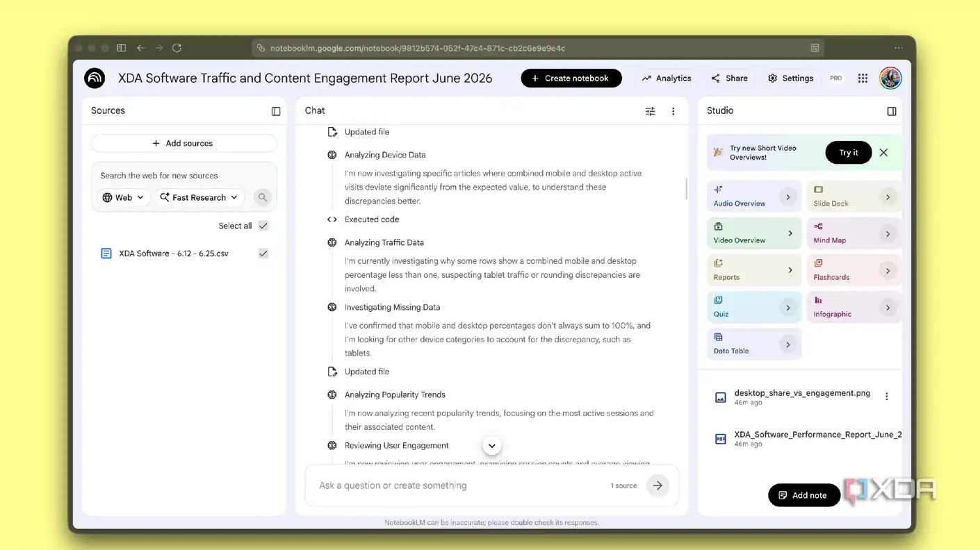Click the NotebookLM logo icon
Viewport: 980px width, 550px height.
pos(95,78)
